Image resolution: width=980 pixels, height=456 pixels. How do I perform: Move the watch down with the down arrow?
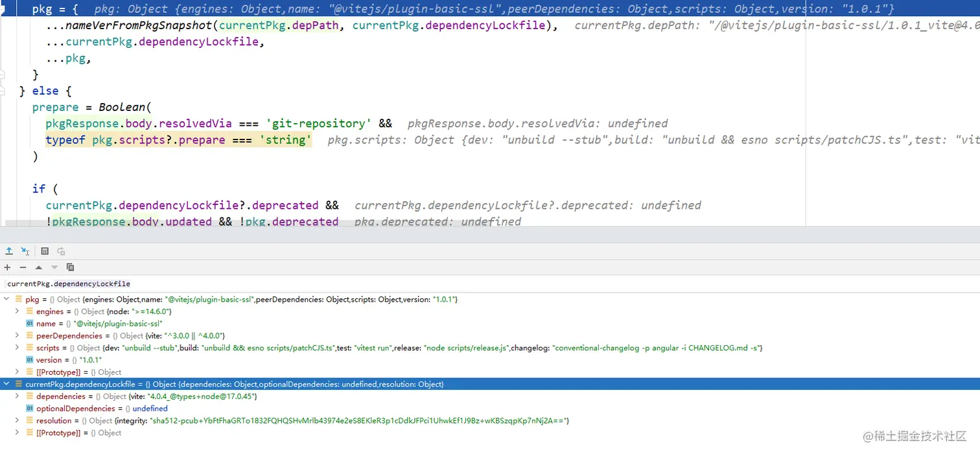(x=54, y=267)
